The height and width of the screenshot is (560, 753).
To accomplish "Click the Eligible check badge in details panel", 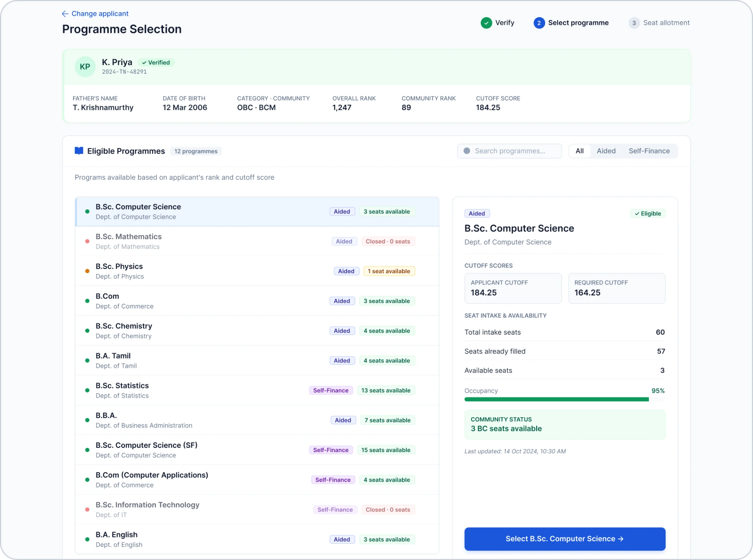I will [x=648, y=214].
